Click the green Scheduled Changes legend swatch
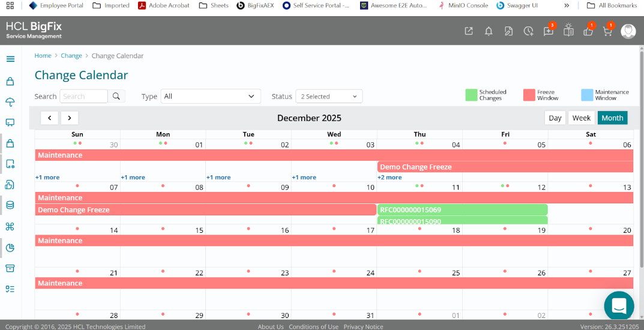The height and width of the screenshot is (330, 644). click(471, 95)
